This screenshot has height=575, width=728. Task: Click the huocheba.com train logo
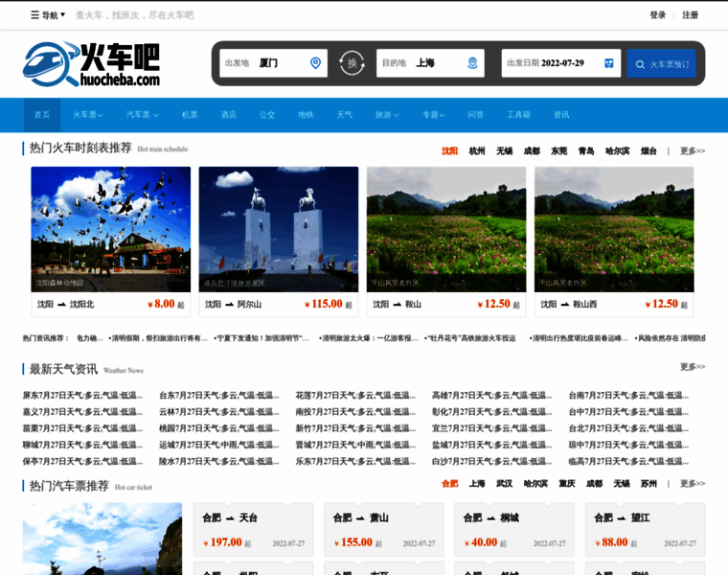(91, 64)
